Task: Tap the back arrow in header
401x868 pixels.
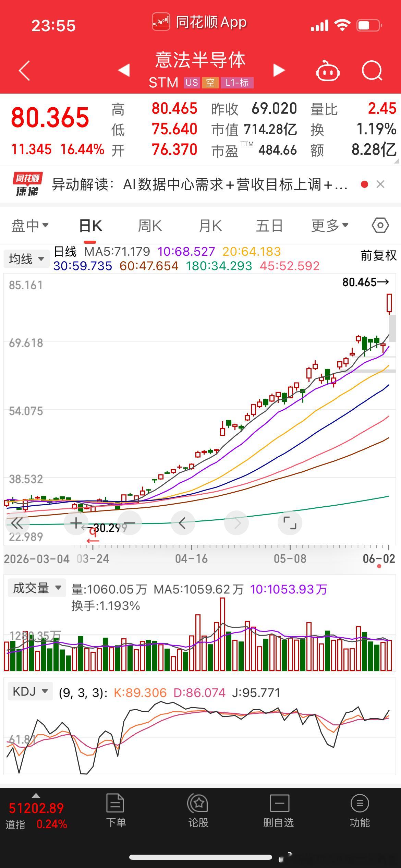Action: (24, 71)
